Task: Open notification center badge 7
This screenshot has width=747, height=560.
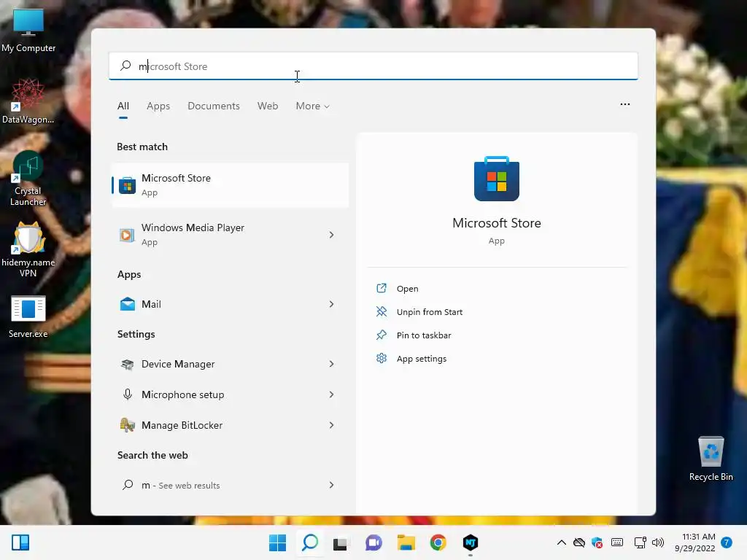Action: coord(727,542)
